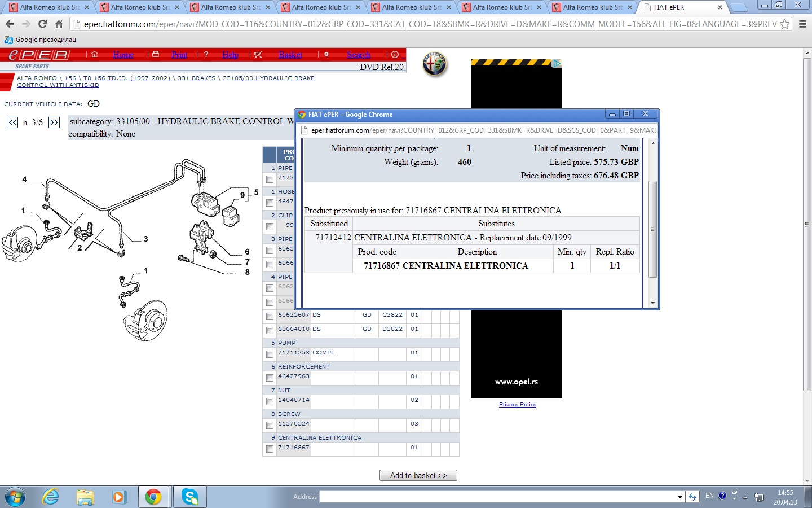Click the taskbar address refresh icon
The image size is (812, 508).
click(x=692, y=497)
